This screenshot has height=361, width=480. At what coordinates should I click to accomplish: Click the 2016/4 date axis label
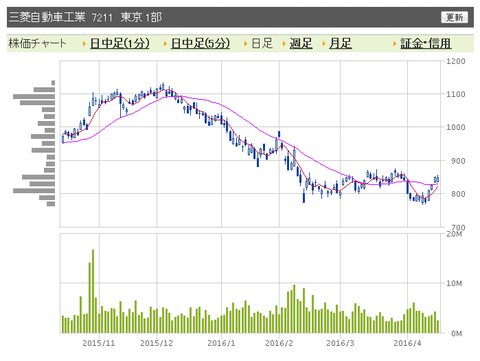click(407, 343)
